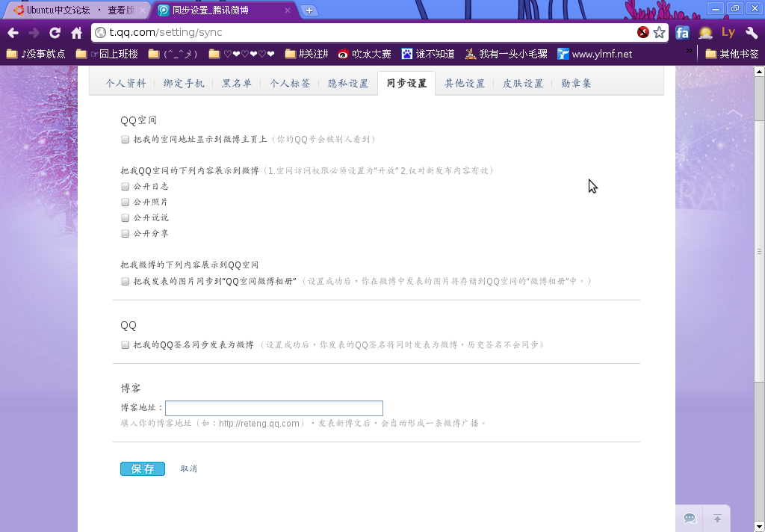Go back to the previous page

pos(13,33)
